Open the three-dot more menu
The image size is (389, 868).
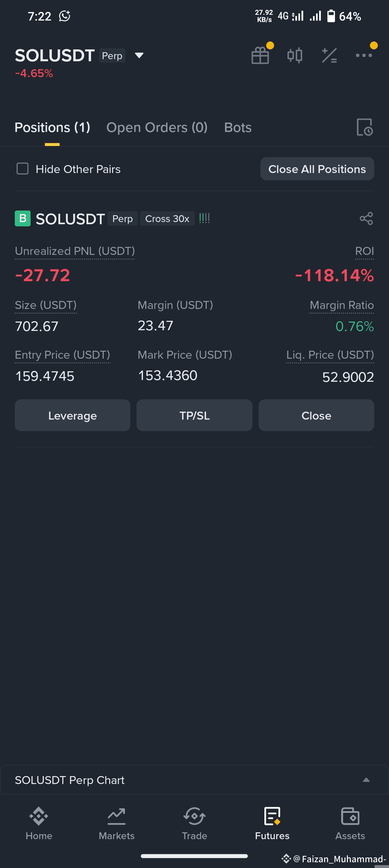point(364,56)
